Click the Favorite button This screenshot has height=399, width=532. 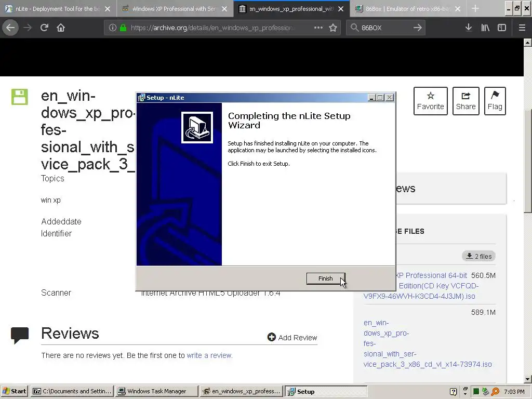point(431,101)
